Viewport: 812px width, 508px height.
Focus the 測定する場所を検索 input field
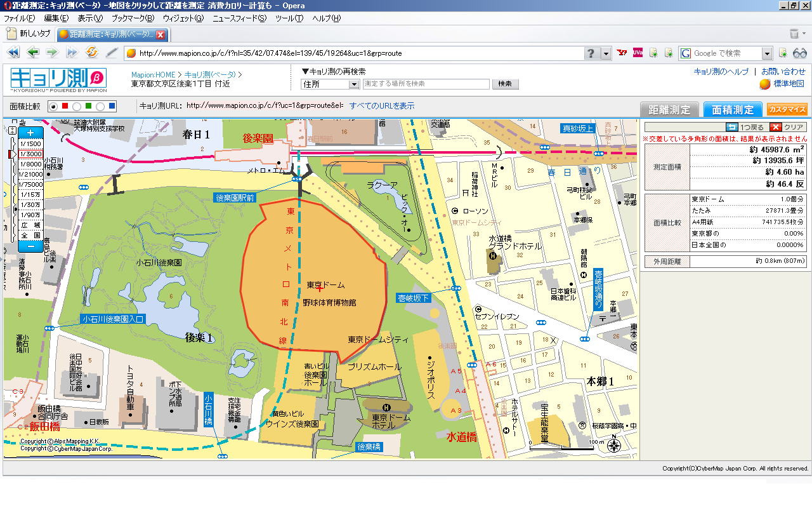426,84
